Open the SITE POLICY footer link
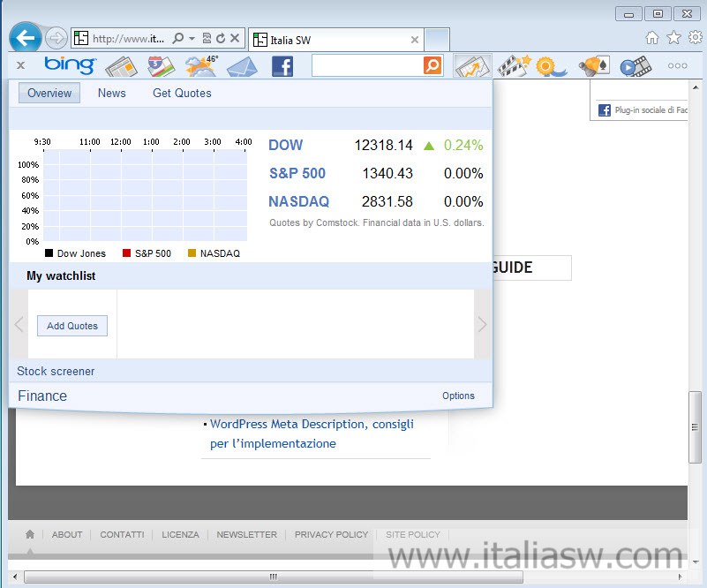Image resolution: width=707 pixels, height=588 pixels. [413, 535]
